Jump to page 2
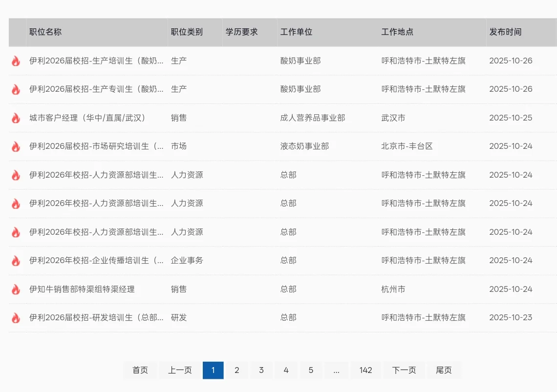Viewport: 557px width, 392px height. (x=237, y=371)
